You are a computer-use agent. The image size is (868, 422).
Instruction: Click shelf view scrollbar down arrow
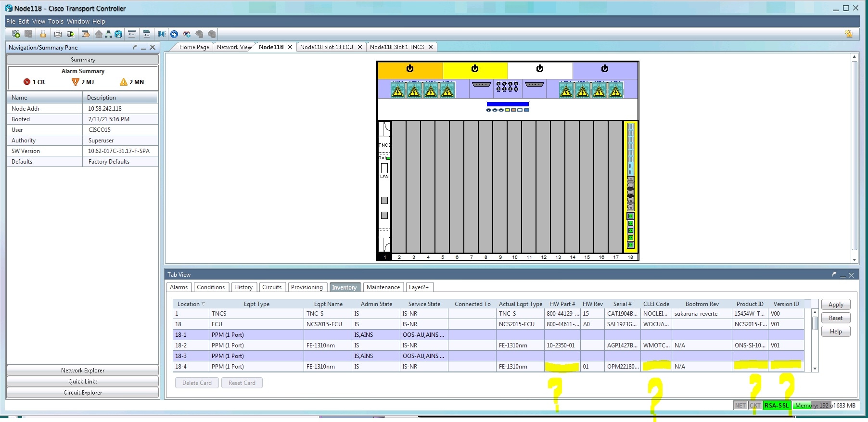[855, 260]
